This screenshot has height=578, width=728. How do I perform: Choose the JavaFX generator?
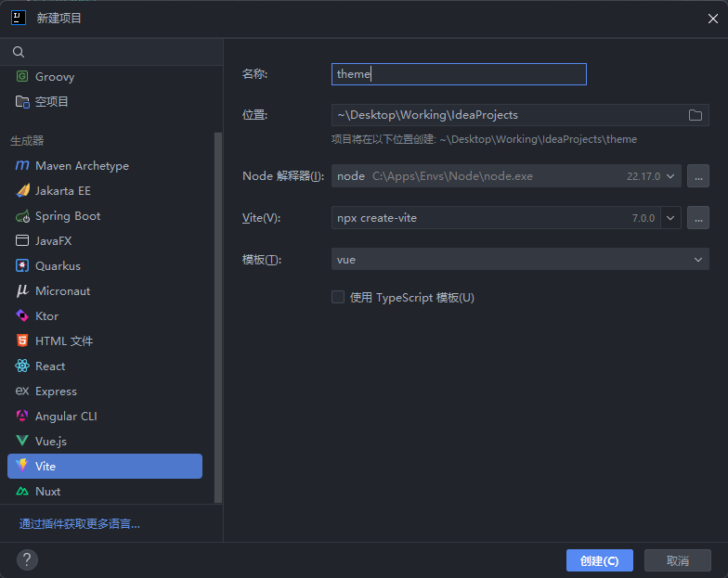[105, 241]
